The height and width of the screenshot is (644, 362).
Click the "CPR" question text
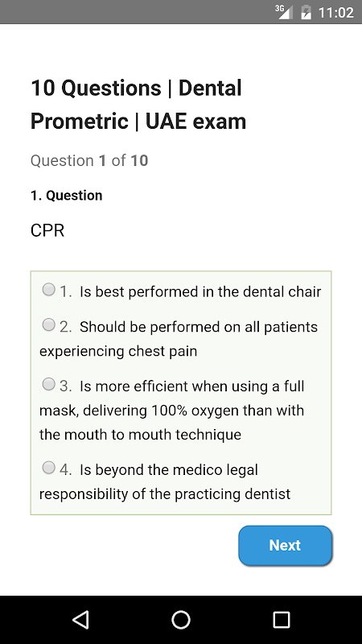(47, 231)
